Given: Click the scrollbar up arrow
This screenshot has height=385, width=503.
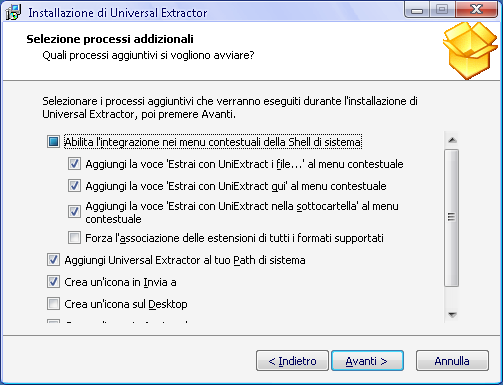Looking at the screenshot, I should tap(452, 140).
